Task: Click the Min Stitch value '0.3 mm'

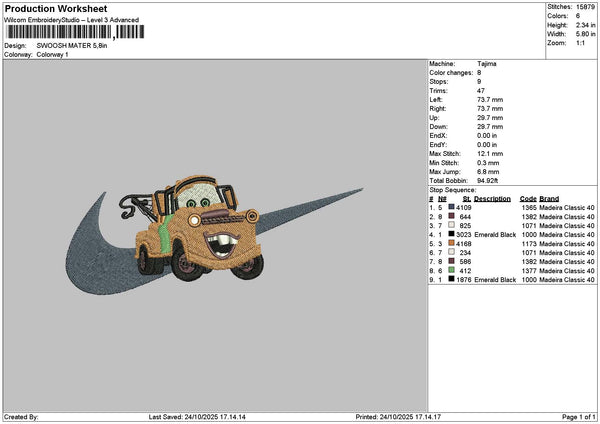Action: point(488,163)
